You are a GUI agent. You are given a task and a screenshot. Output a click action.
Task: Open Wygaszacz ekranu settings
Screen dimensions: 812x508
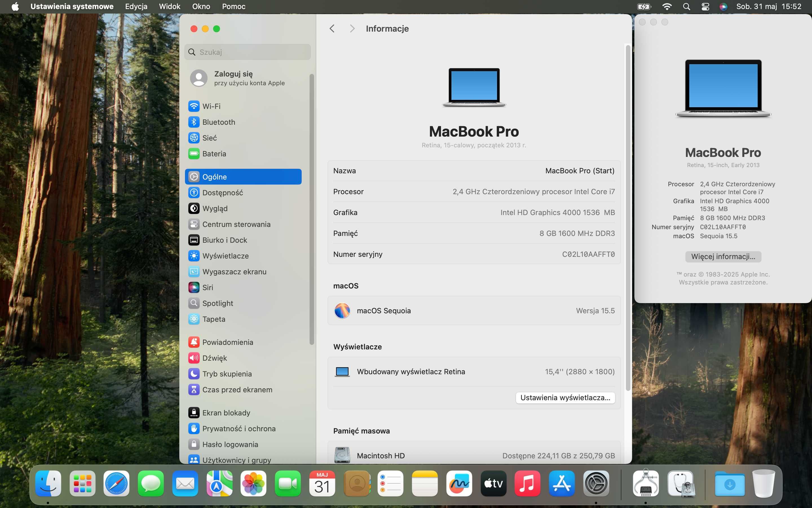[x=243, y=271]
